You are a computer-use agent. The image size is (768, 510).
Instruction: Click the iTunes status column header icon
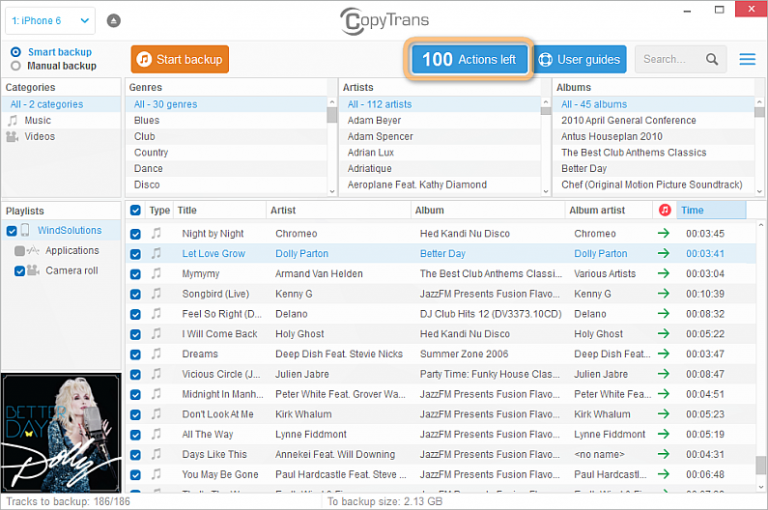pos(665,210)
